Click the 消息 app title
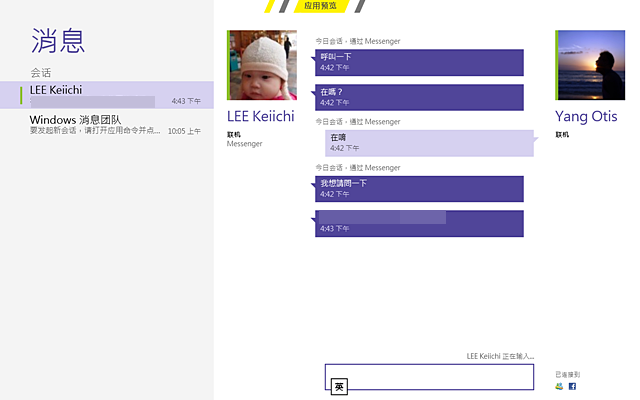Viewport: 640px width, 400px height. (58, 41)
